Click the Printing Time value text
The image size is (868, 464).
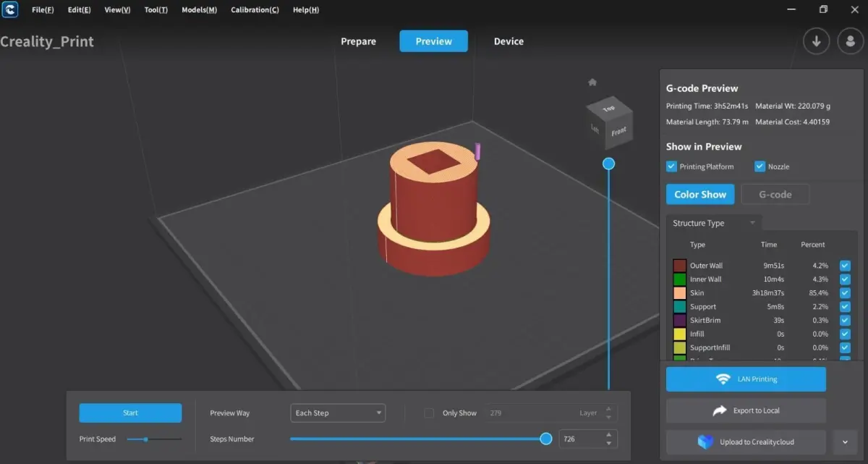[x=731, y=106]
